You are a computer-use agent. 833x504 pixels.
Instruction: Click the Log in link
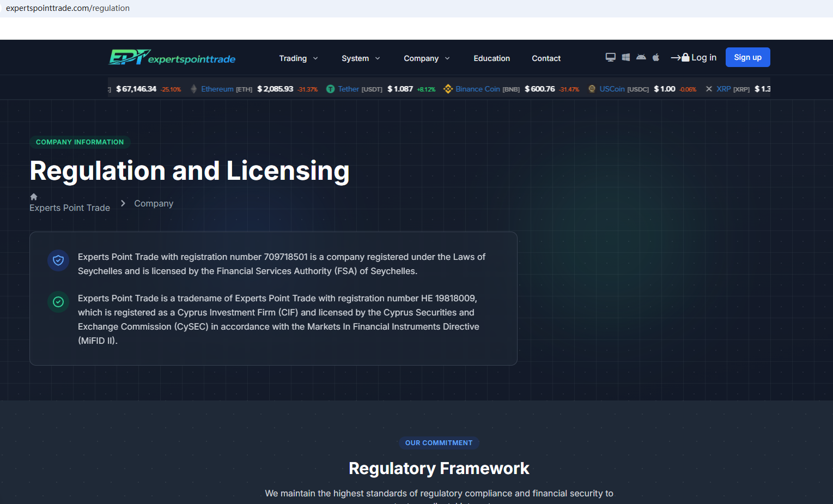pos(694,58)
